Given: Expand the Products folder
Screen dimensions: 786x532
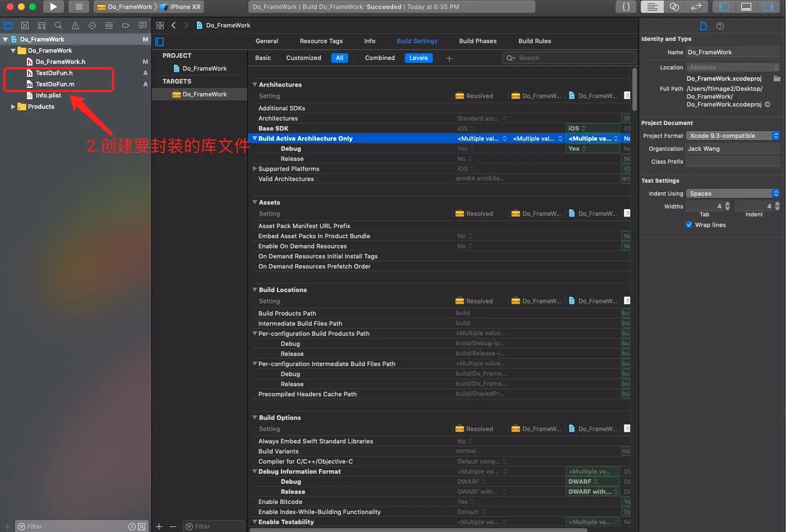Looking at the screenshot, I should click(13, 107).
